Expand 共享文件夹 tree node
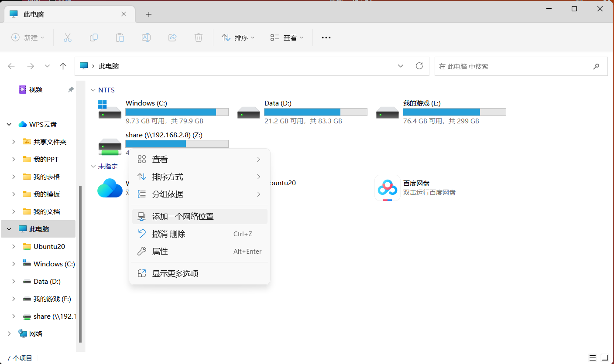 tap(14, 142)
